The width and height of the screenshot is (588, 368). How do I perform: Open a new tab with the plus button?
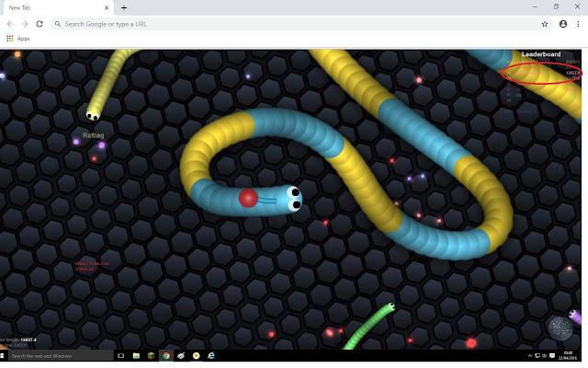(124, 7)
